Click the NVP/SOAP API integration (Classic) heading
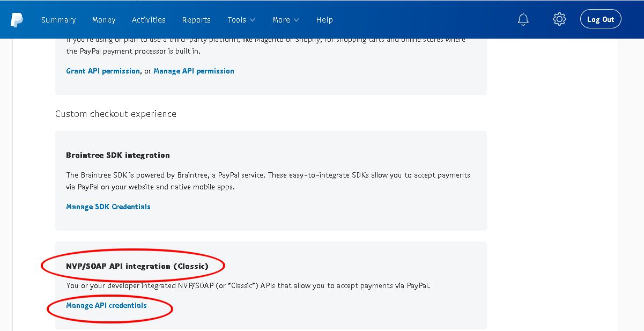The height and width of the screenshot is (331, 644). [x=137, y=266]
